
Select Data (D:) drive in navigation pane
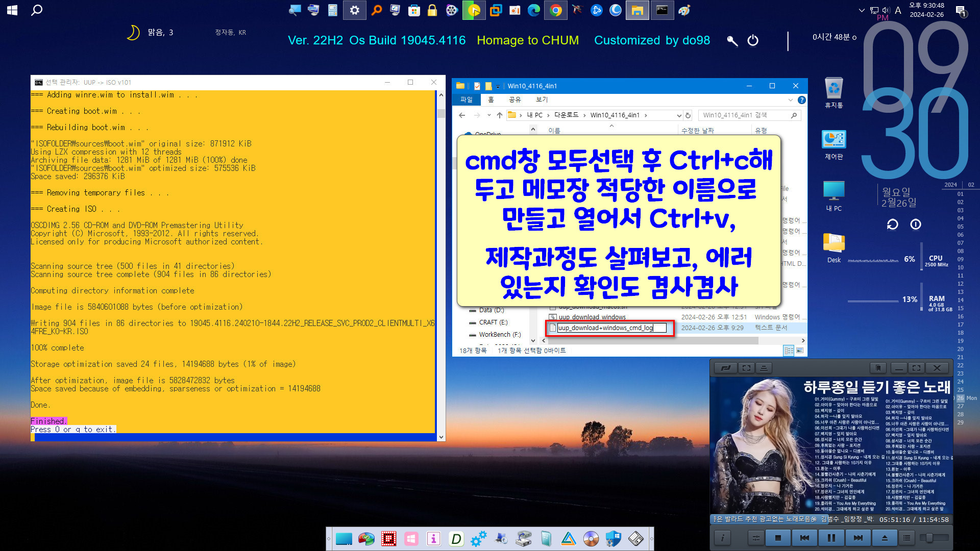click(x=486, y=310)
